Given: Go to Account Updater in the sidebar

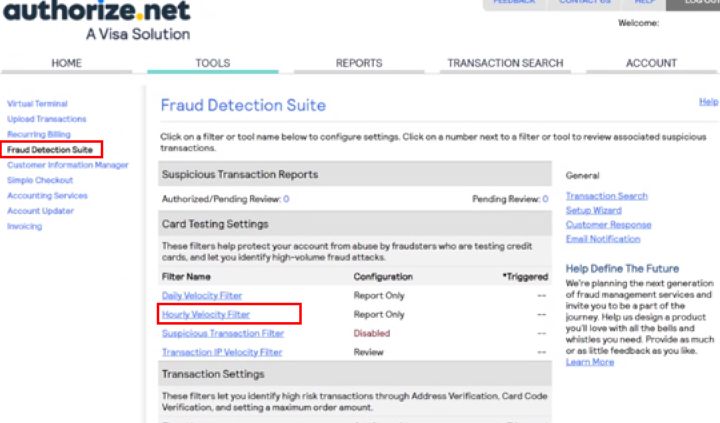Looking at the screenshot, I should point(40,211).
